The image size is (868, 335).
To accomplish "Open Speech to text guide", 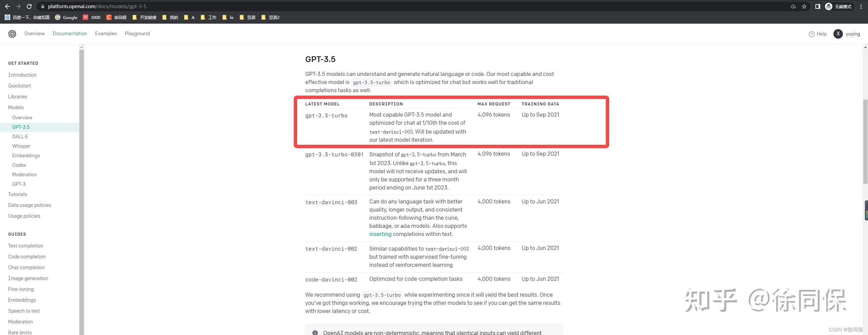I will pos(24,311).
